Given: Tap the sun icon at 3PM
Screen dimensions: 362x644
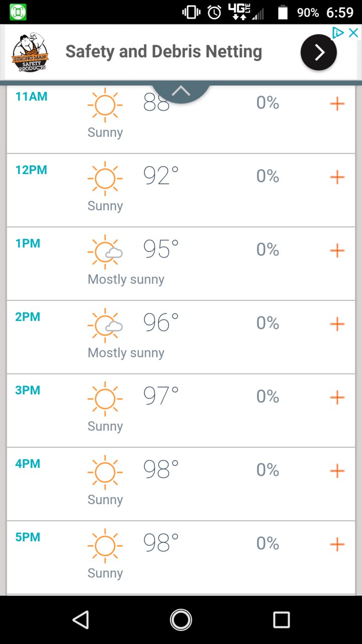Looking at the screenshot, I should (105, 399).
